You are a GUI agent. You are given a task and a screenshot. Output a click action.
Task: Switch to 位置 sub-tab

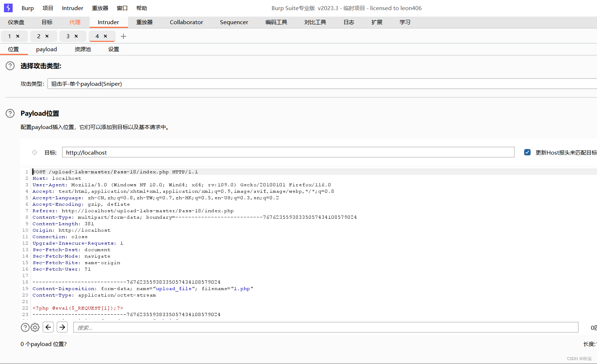pos(13,49)
